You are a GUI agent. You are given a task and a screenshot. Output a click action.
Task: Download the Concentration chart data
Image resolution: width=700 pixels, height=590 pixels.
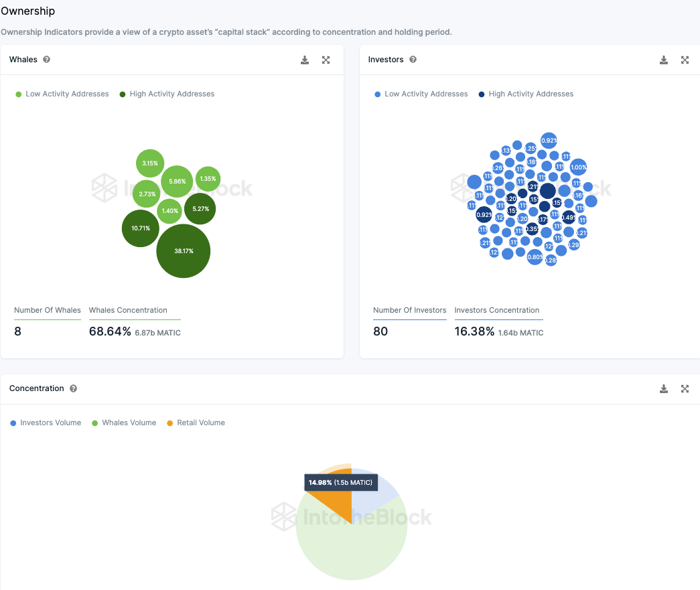(664, 388)
